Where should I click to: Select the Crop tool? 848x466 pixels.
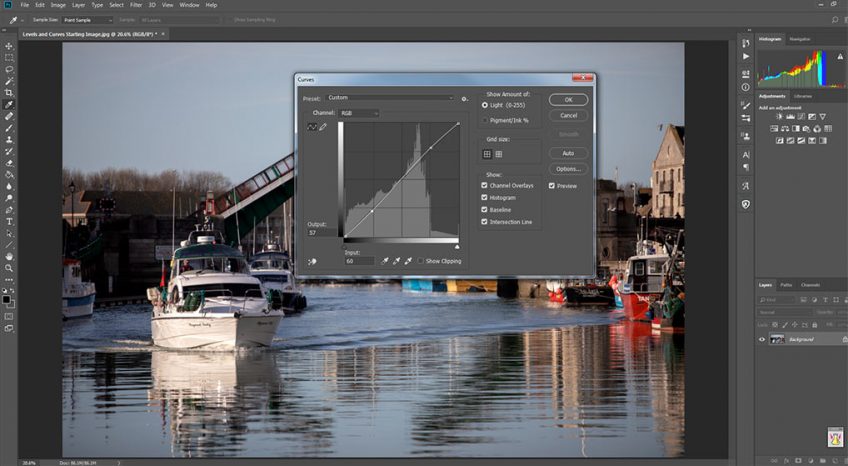tap(9, 92)
